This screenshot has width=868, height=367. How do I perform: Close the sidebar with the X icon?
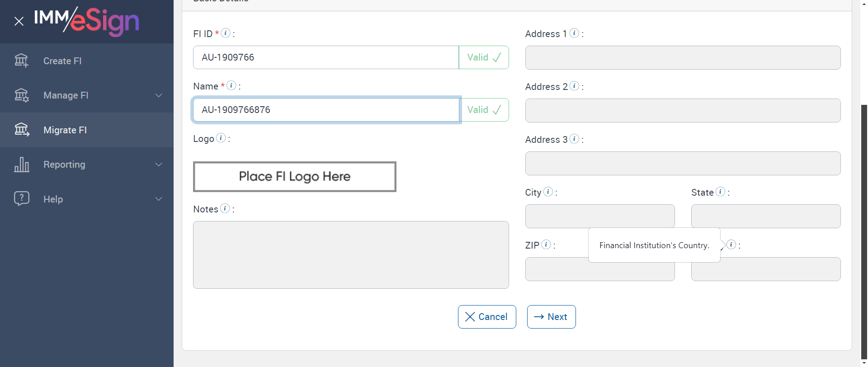point(19,21)
